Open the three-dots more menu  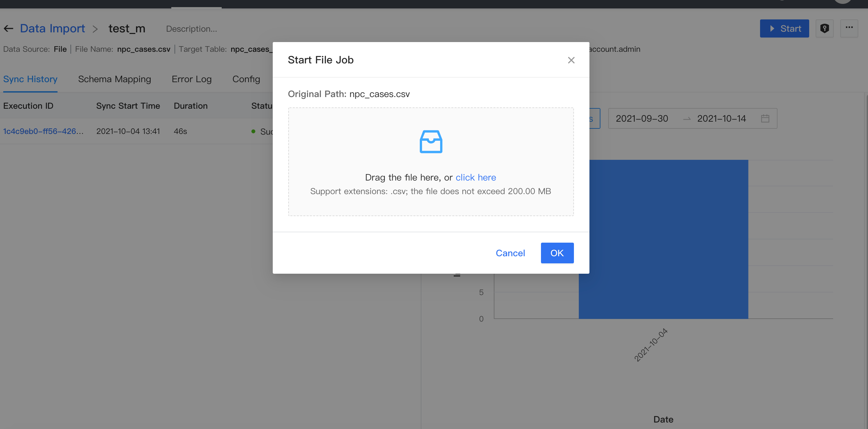849,28
